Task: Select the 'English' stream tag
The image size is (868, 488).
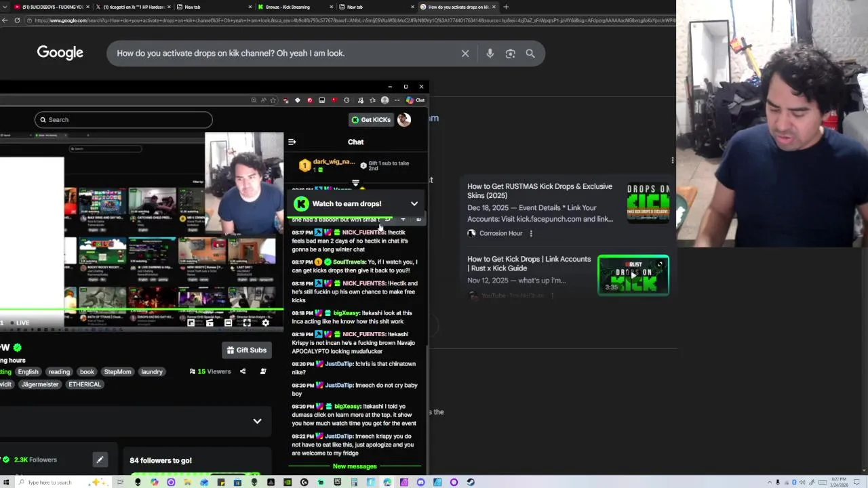Action: [28, 372]
